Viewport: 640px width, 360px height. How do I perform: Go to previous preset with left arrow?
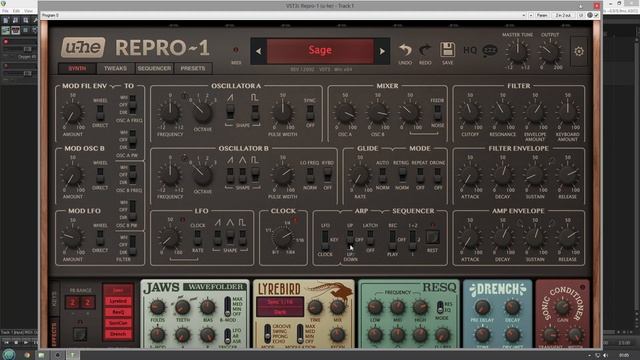click(258, 51)
